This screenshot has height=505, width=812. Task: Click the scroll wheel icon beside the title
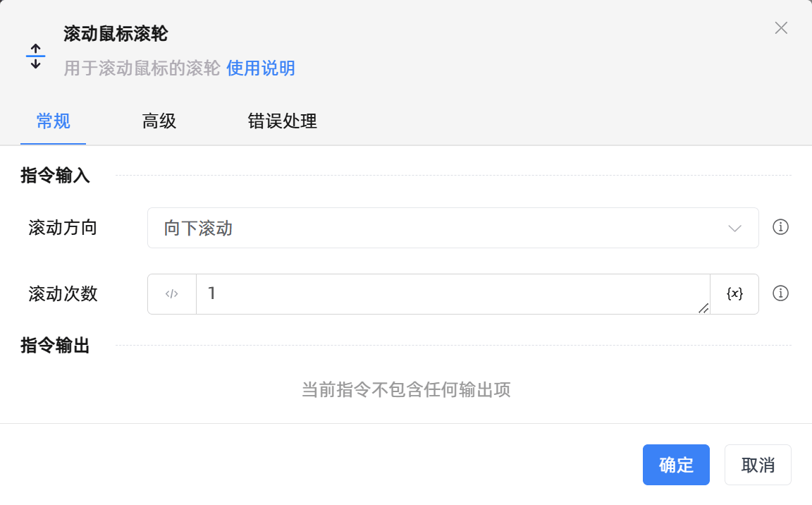point(35,55)
